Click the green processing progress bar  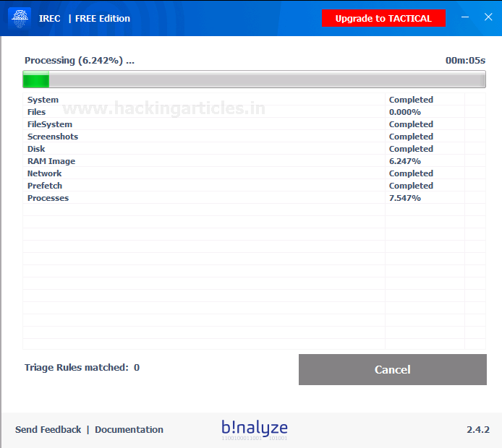point(254,79)
